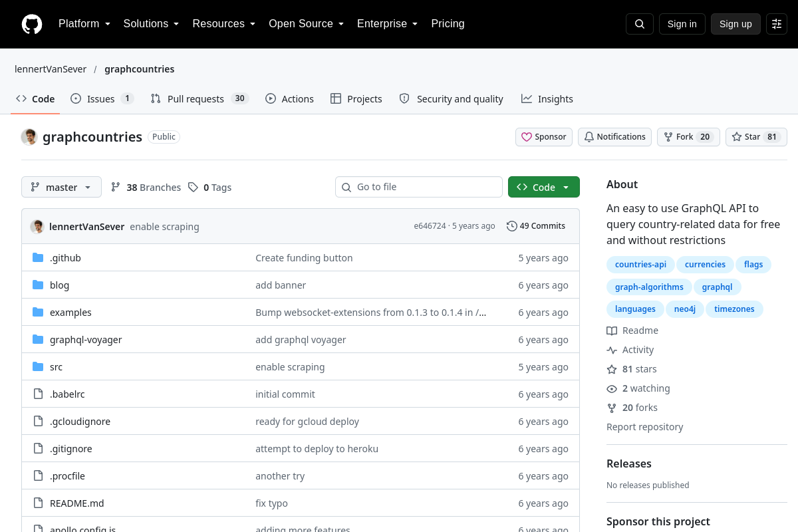View the 0 Tags list
This screenshot has width=798, height=532.
(x=209, y=188)
